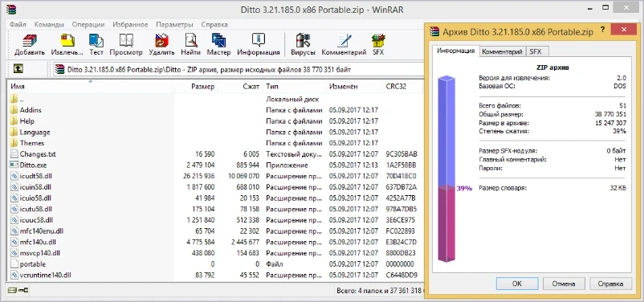The image size is (644, 302).
Task: Click the Информация toolbar icon
Action: (x=259, y=40)
